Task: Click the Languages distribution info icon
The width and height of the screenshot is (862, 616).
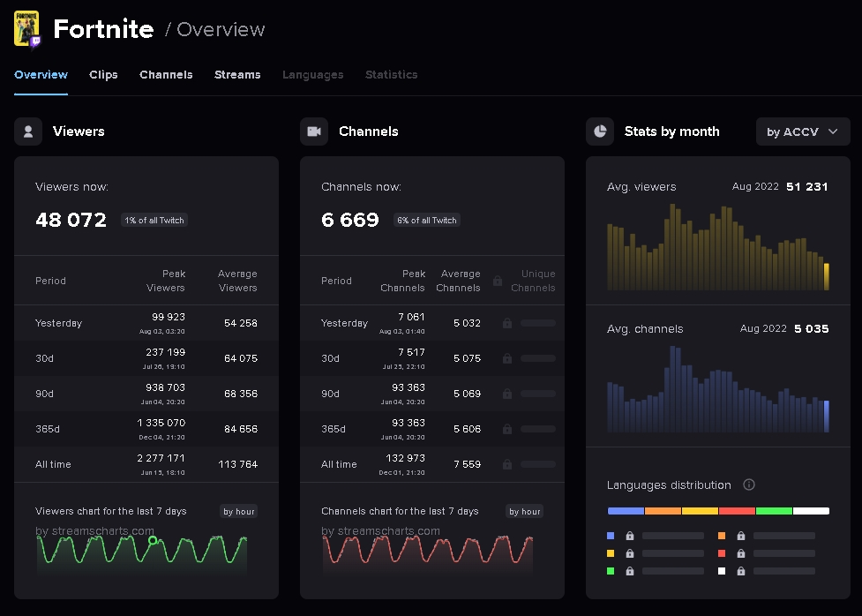Action: tap(749, 485)
